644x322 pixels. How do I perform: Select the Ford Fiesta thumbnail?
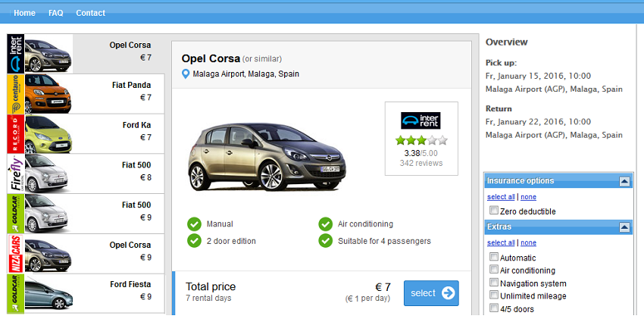tap(48, 294)
